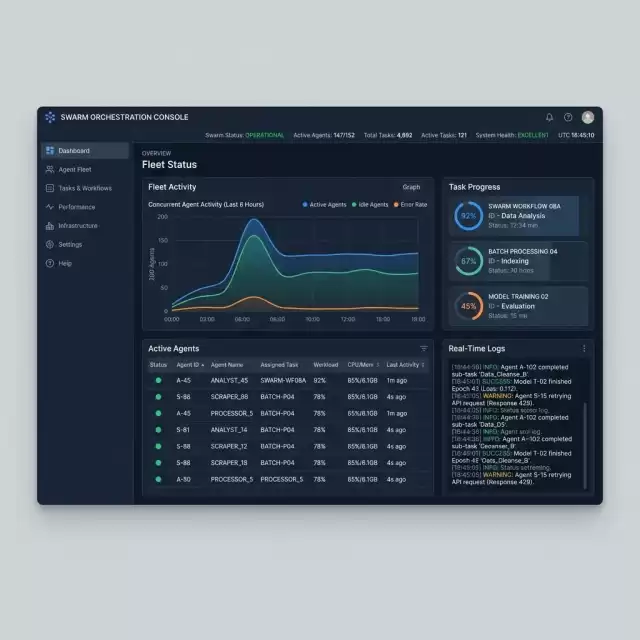Click the SCRAPER_88 agent name
Screen dimensions: 640x640
pyautogui.click(x=229, y=397)
